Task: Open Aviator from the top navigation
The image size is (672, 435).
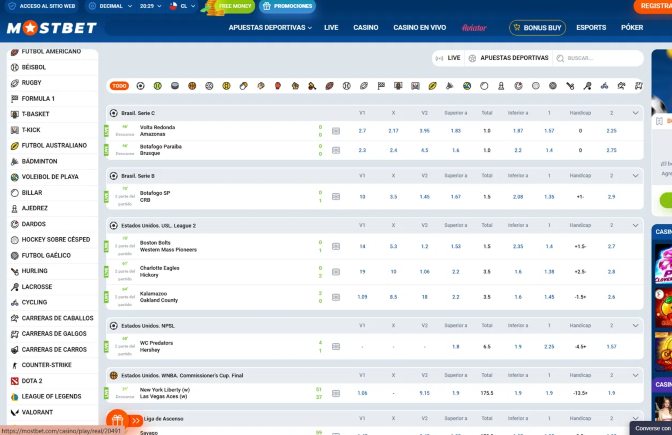Action: (474, 28)
